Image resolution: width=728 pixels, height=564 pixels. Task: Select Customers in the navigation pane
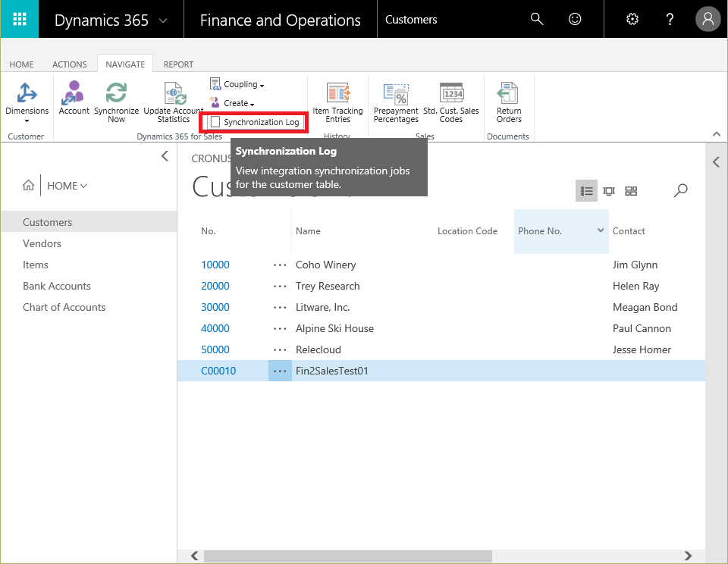89,222
